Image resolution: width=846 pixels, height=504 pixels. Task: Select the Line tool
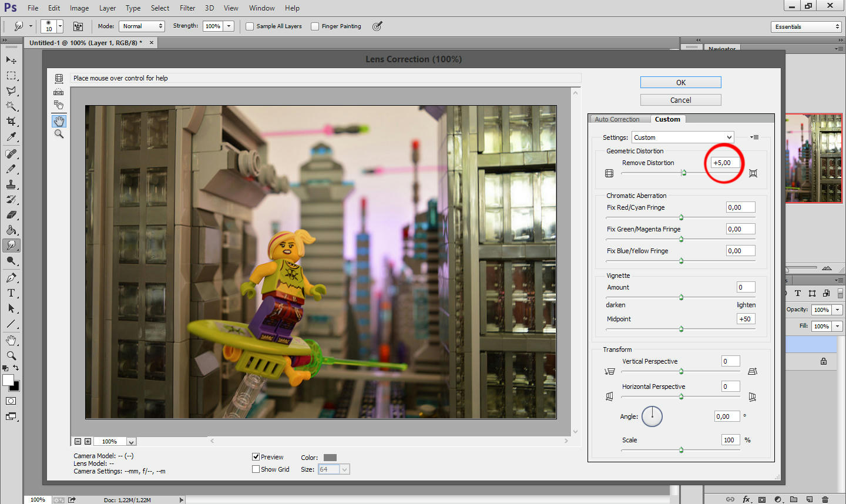point(11,324)
